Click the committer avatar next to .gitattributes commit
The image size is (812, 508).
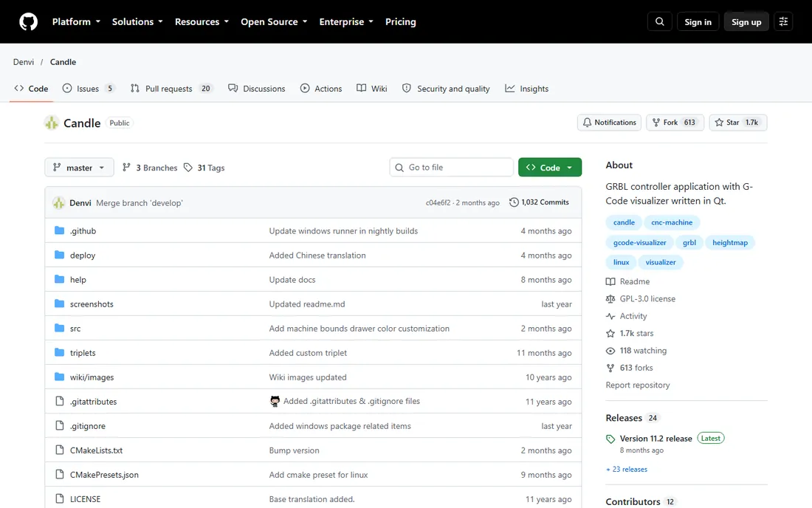pos(275,402)
